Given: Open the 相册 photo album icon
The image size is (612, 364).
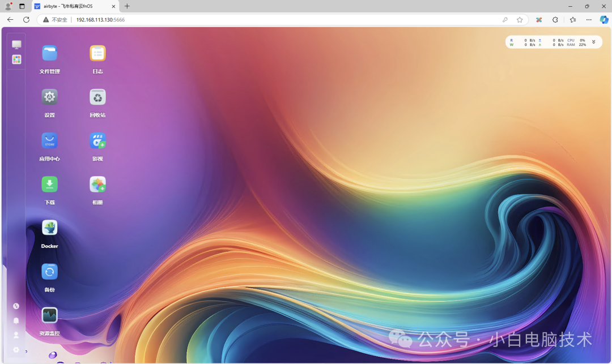Looking at the screenshot, I should pyautogui.click(x=97, y=185).
